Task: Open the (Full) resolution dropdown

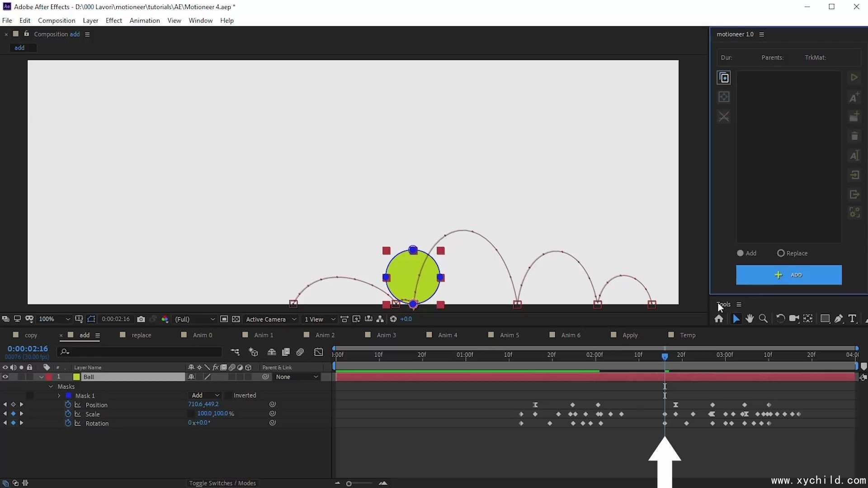Action: pos(194,319)
